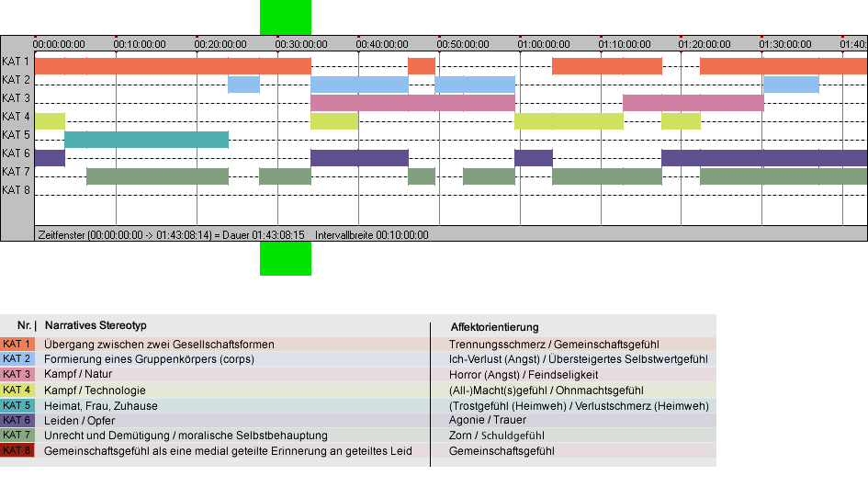Click the 00:30:00:00 time ruler label
Screen dimensions: 868x487
tap(301, 44)
